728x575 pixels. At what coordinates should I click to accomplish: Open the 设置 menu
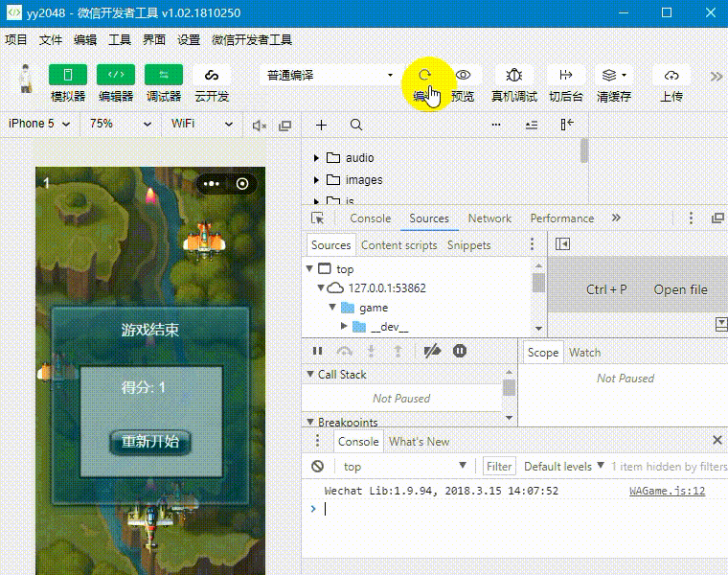tap(188, 40)
